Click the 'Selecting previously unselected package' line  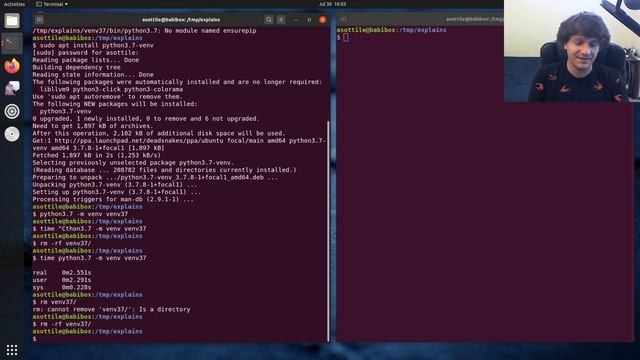pyautogui.click(x=133, y=163)
